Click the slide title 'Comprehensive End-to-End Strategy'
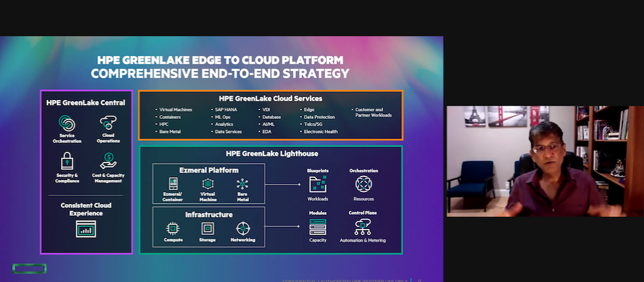Screen dimensions: 644x282 220,74
